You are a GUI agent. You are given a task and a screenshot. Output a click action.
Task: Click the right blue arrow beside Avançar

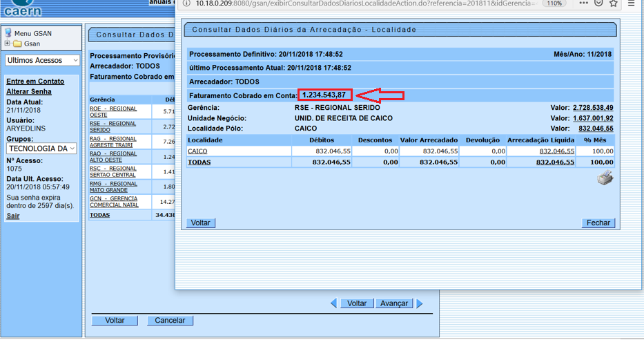419,303
